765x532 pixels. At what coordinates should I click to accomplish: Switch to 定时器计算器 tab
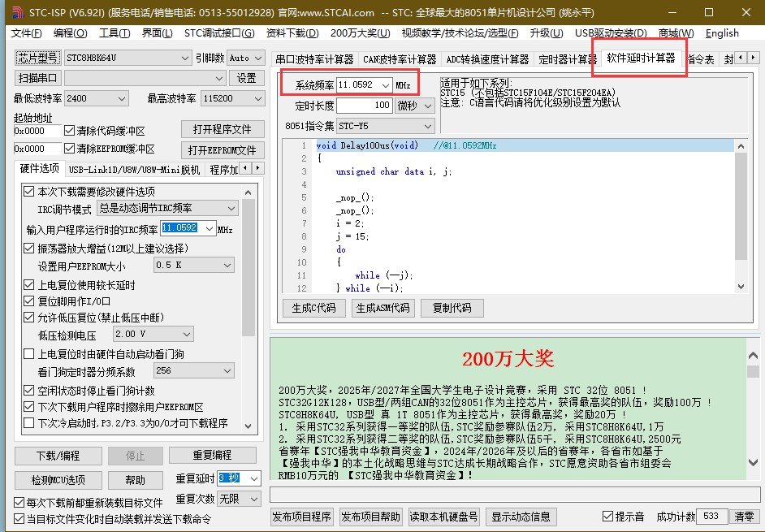tap(568, 59)
